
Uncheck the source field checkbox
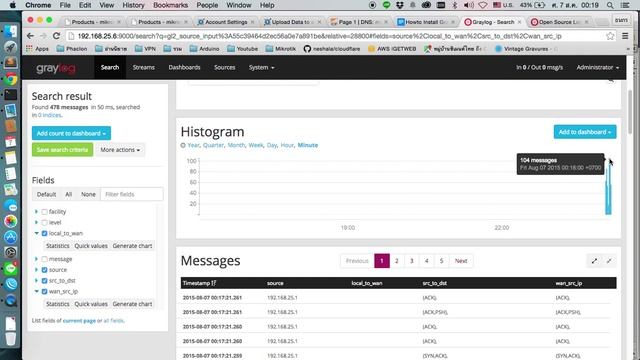coord(44,270)
